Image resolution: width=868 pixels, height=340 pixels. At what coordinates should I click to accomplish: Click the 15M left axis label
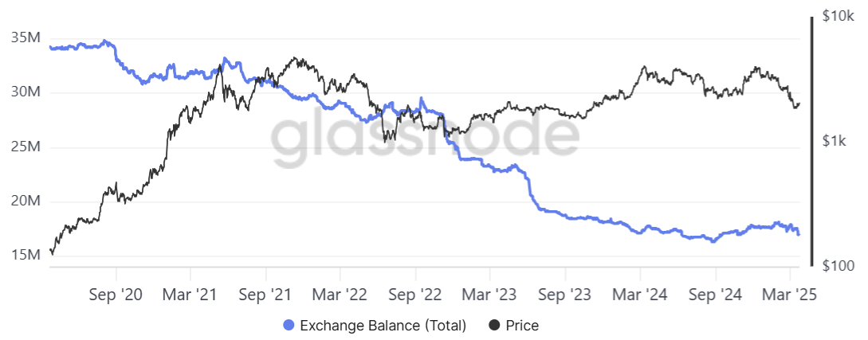pyautogui.click(x=27, y=255)
